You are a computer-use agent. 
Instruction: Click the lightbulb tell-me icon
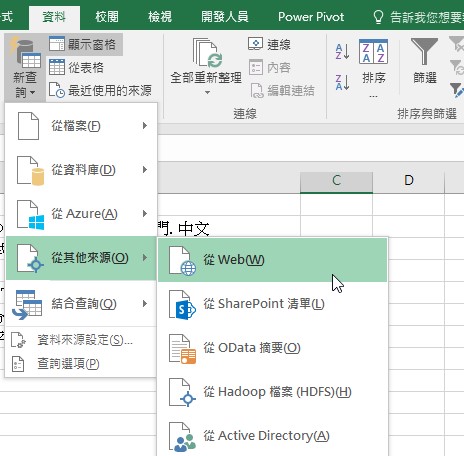[x=378, y=17]
